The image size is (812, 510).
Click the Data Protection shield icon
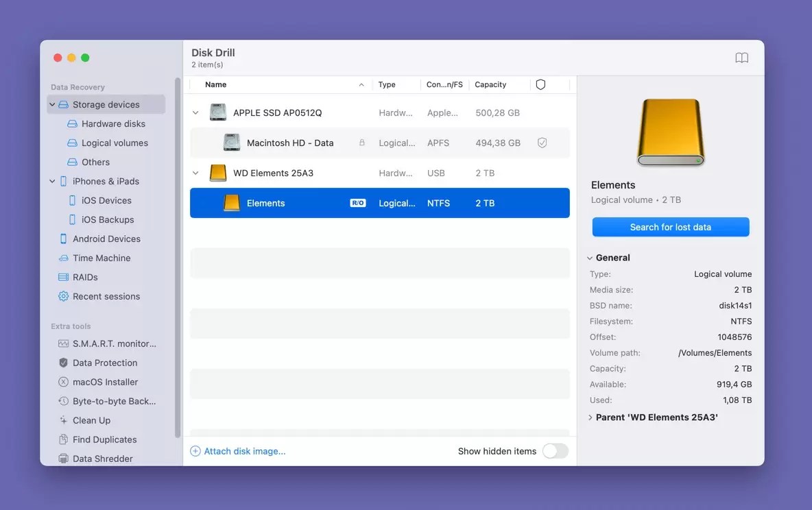pos(63,363)
